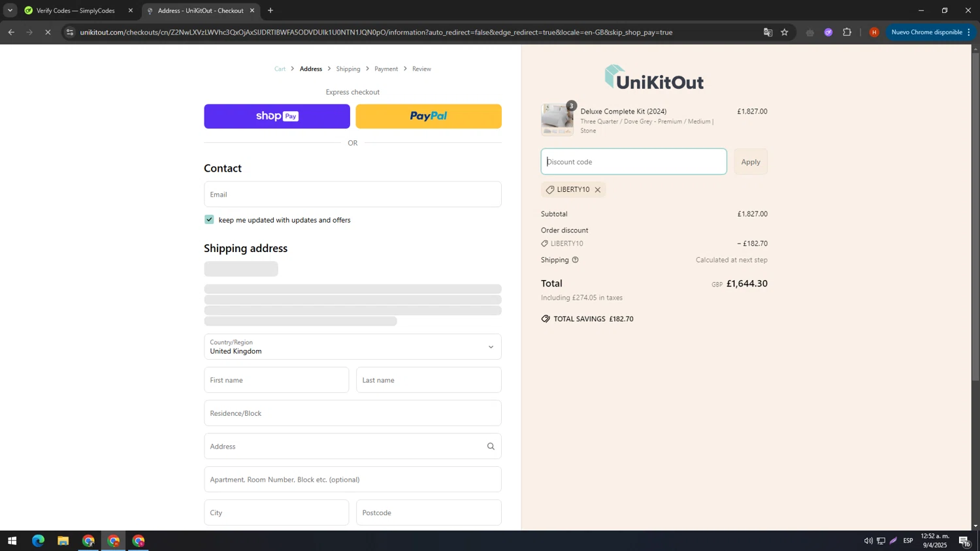
Task: Click the site information icon in address bar
Action: [x=70, y=32]
